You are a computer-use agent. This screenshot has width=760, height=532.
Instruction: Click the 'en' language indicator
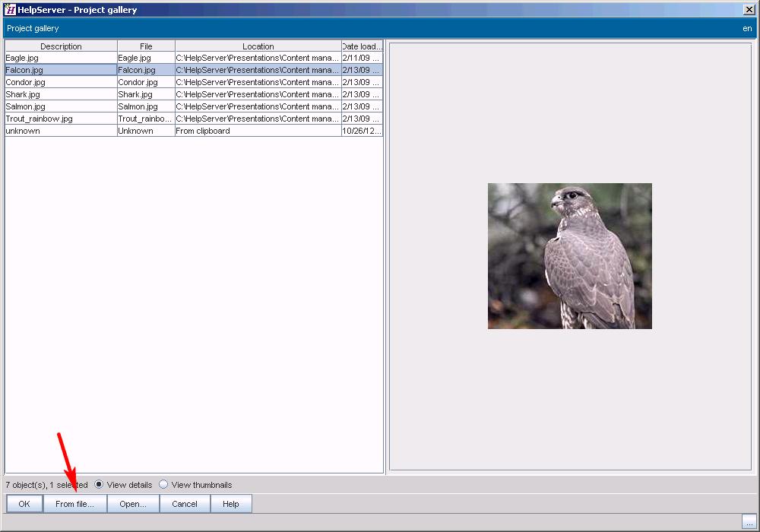[747, 29]
